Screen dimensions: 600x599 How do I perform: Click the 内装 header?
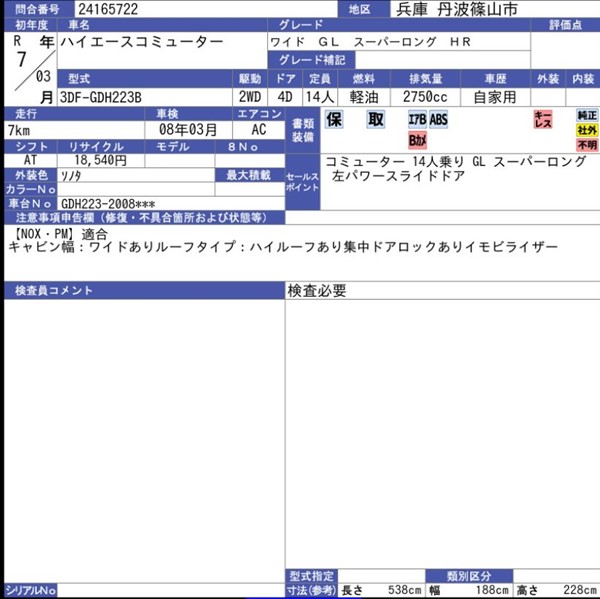(x=583, y=79)
